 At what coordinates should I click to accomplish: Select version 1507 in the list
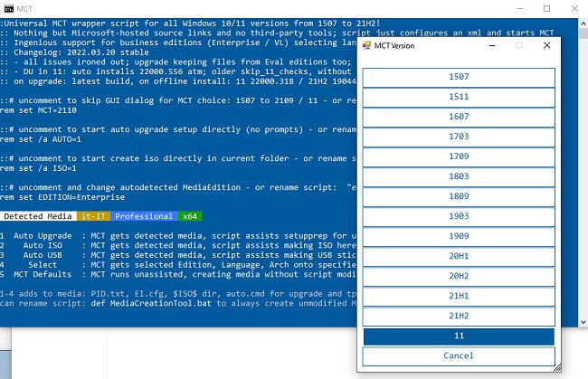pos(459,77)
